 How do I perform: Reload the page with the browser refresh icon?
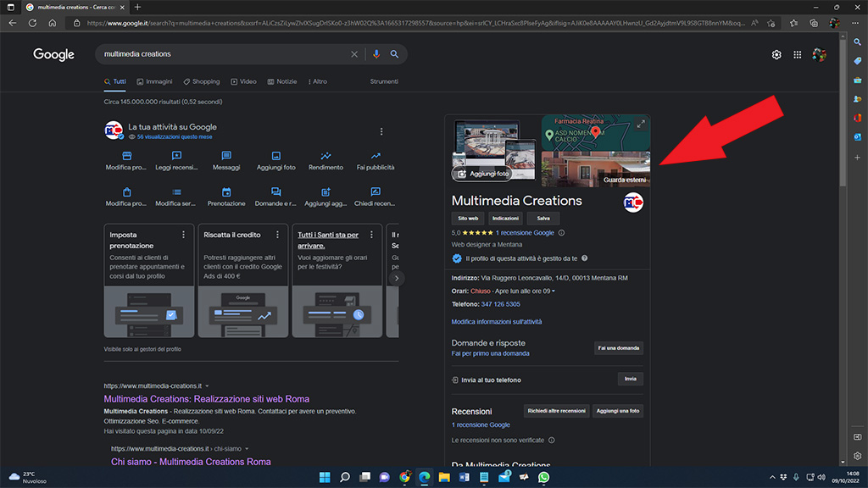click(x=33, y=23)
